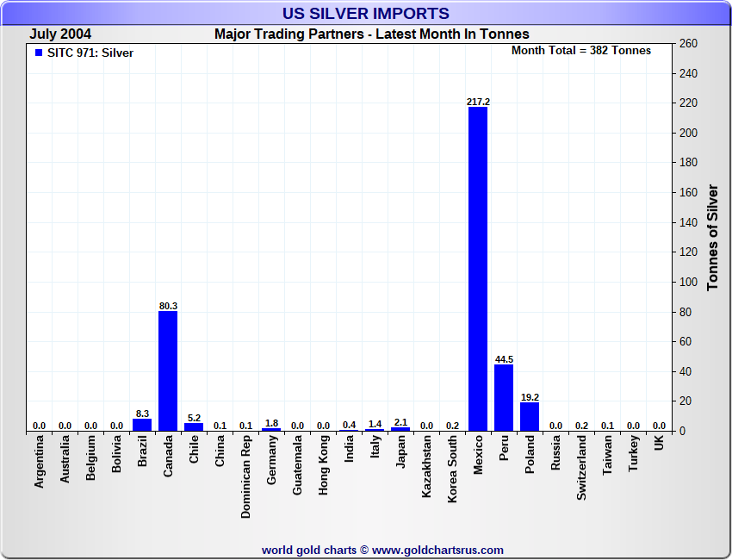Click the blue SITC 971 Silver legend swatch
This screenshot has height=560, width=732.
(38, 53)
